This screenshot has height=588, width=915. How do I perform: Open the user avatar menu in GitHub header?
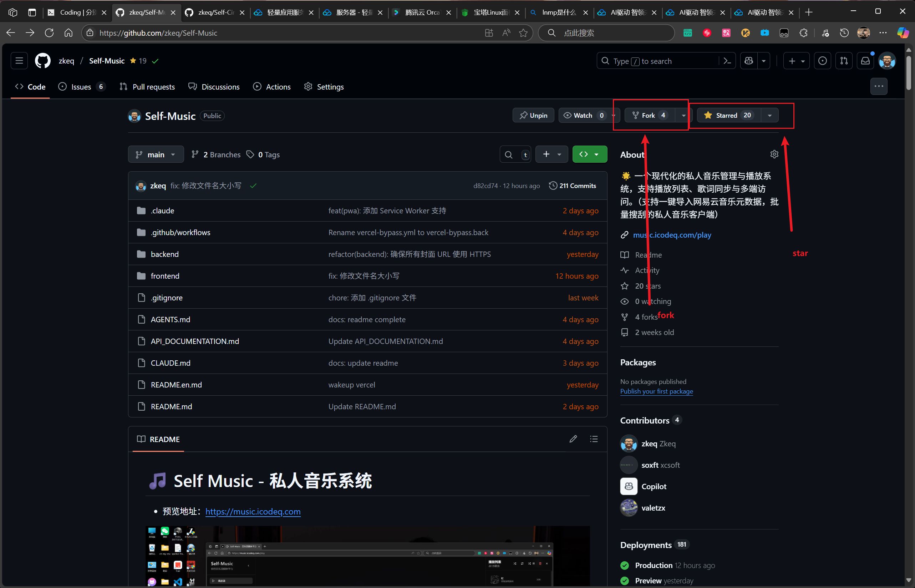click(887, 61)
